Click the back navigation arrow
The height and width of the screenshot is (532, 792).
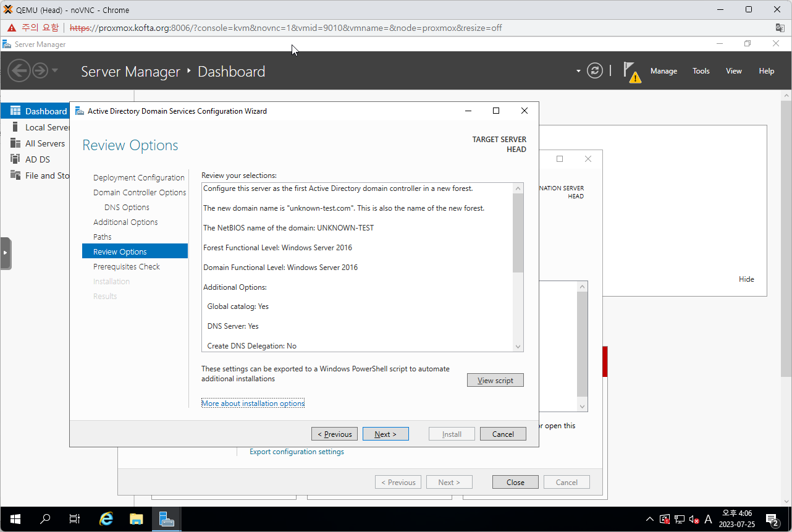(19, 71)
